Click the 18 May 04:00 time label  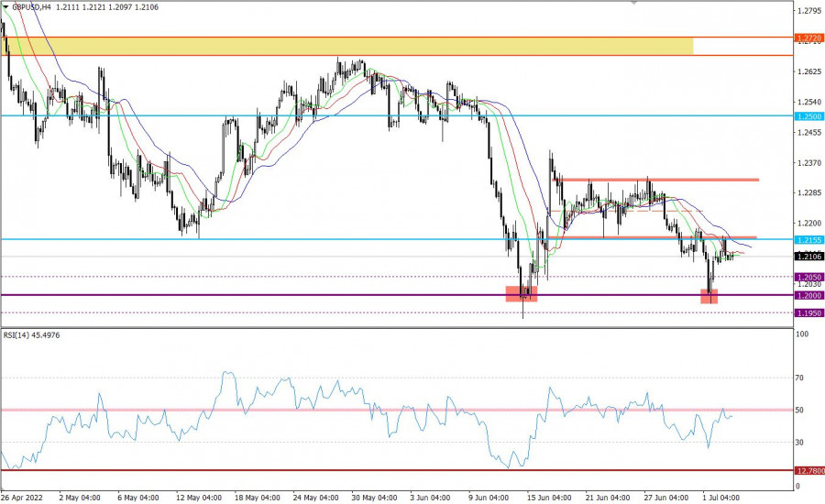click(x=258, y=498)
